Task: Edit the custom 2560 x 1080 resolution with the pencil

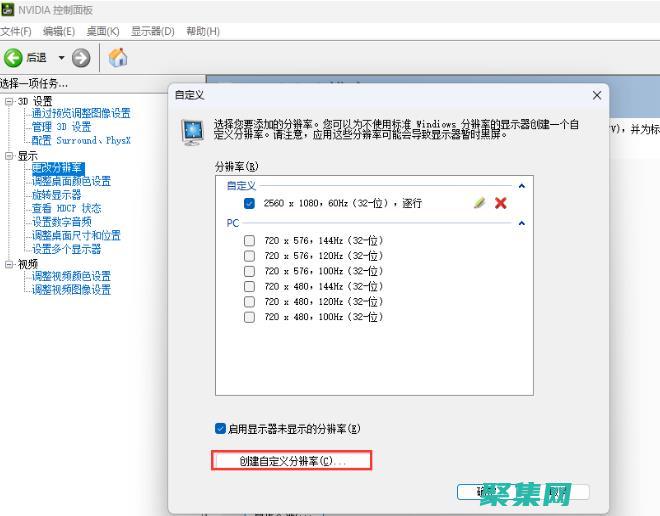Action: tap(479, 203)
